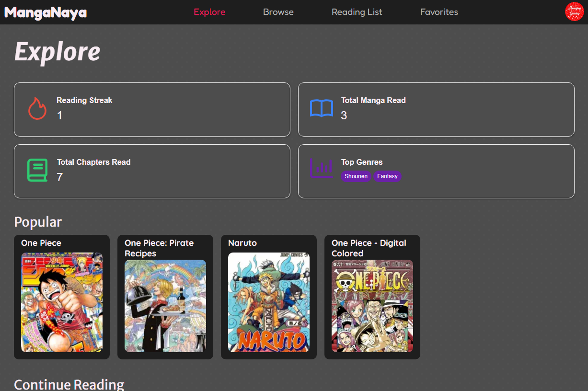Viewport: 588px width, 391px height.
Task: Click the 'Reading Streak' label
Action: coord(84,100)
